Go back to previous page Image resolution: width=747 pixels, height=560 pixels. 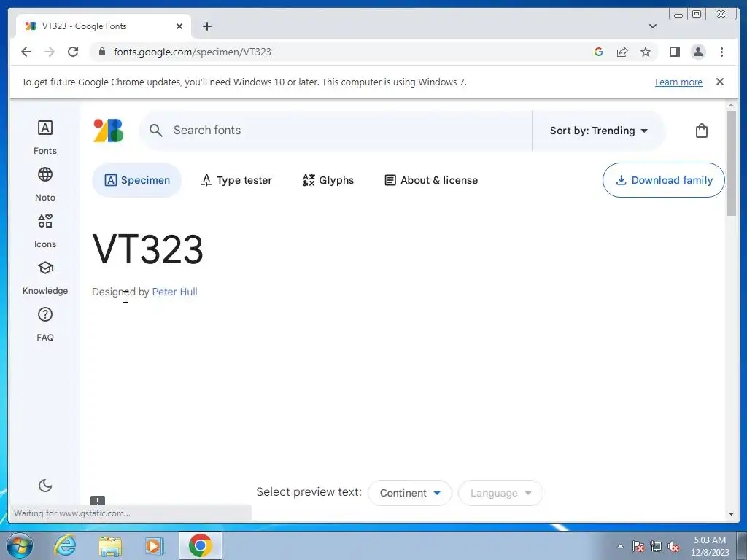(26, 52)
